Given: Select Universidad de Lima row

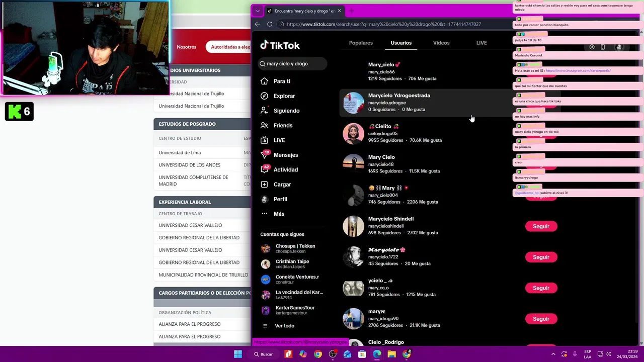Looking at the screenshot, I should 202,152.
